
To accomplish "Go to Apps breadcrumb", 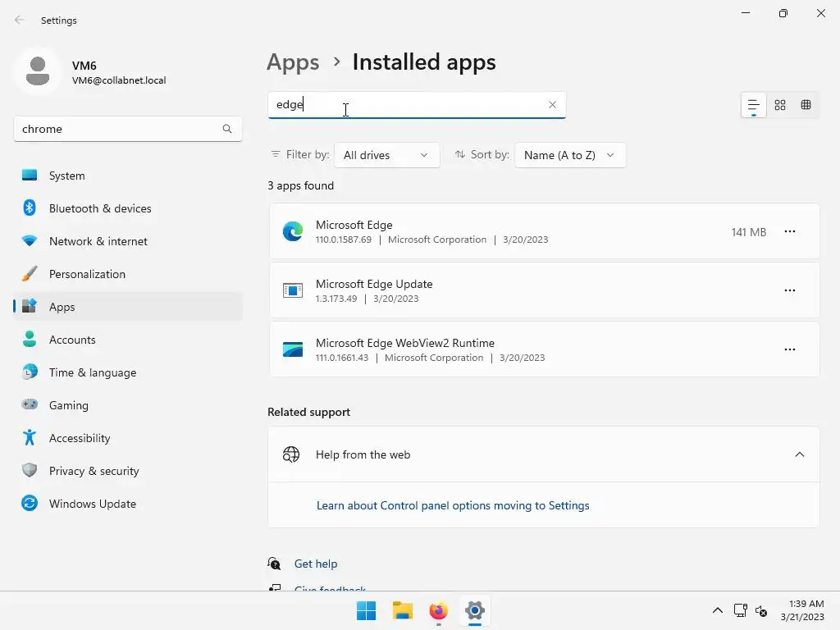I will coord(293,62).
